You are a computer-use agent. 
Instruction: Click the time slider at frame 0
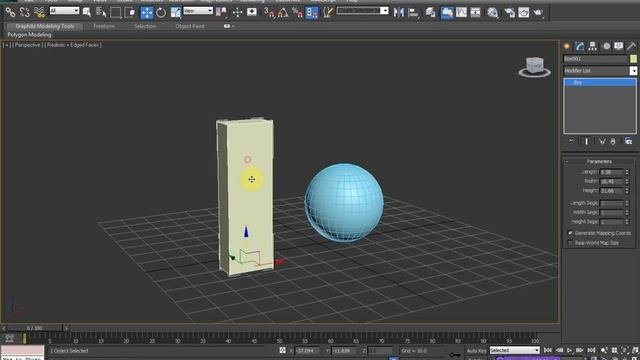pos(34,328)
